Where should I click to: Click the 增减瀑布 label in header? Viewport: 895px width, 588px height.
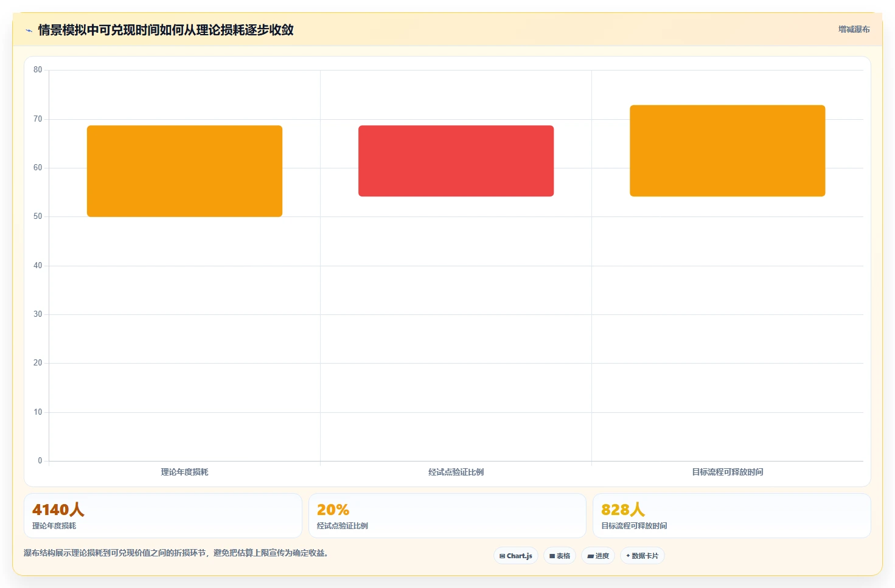[854, 29]
